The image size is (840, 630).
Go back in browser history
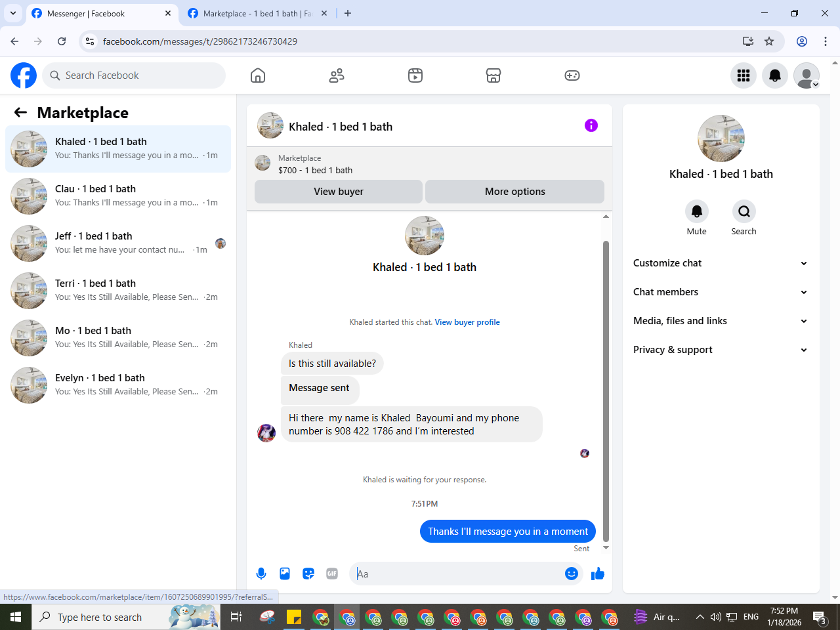14,41
